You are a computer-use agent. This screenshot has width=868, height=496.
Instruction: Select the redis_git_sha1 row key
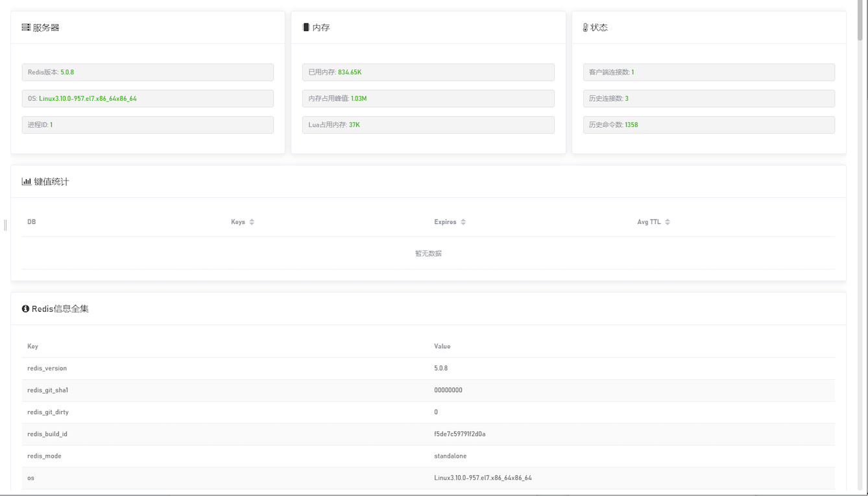[x=47, y=391]
